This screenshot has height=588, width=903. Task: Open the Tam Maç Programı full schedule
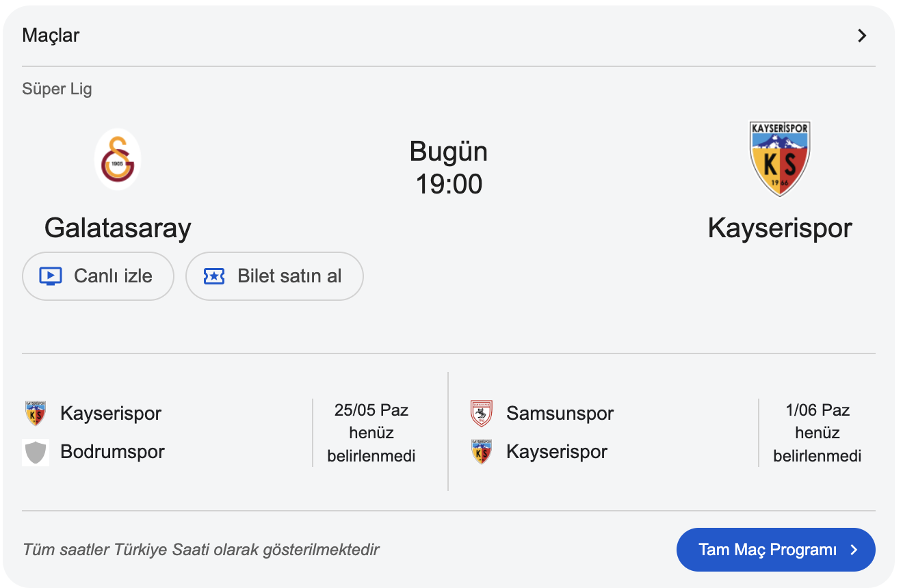[768, 550]
